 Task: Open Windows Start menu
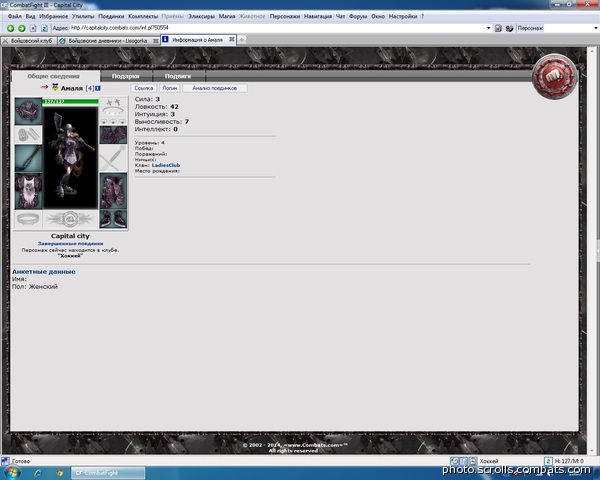pyautogui.click(x=11, y=473)
